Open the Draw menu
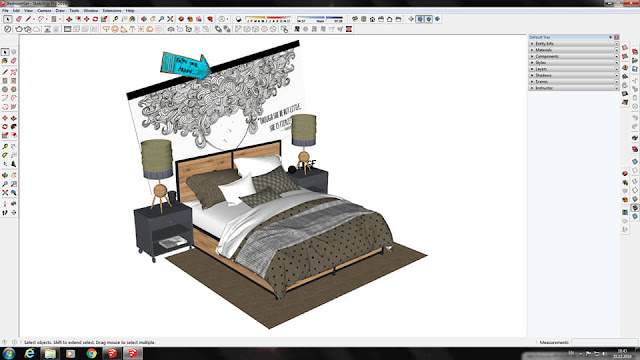 point(60,11)
